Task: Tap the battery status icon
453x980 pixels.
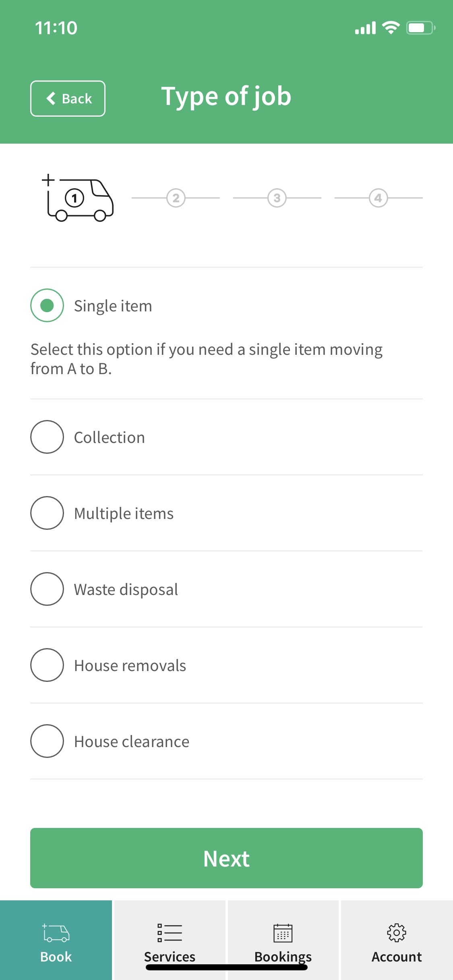Action: [421, 28]
